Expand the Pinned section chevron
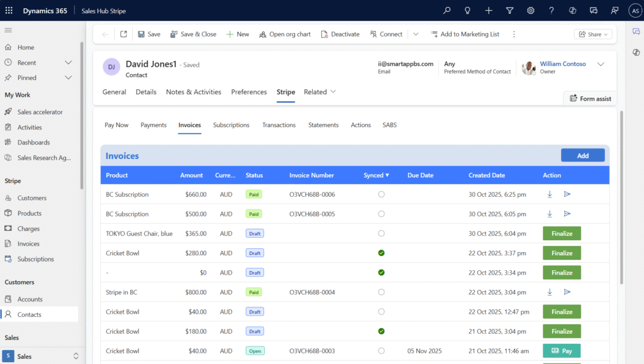 pyautogui.click(x=68, y=77)
